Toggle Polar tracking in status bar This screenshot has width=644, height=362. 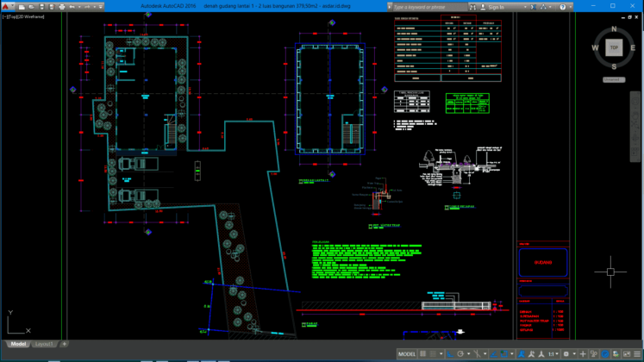pos(460,353)
